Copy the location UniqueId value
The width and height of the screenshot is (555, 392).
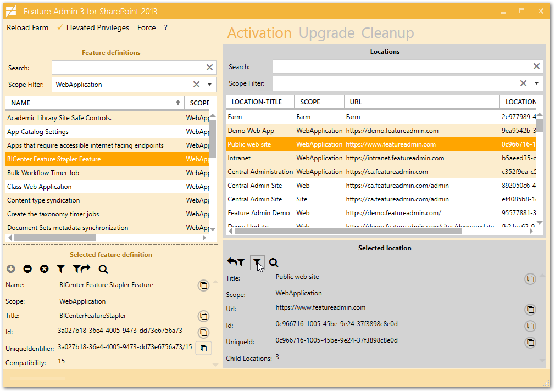coord(530,342)
